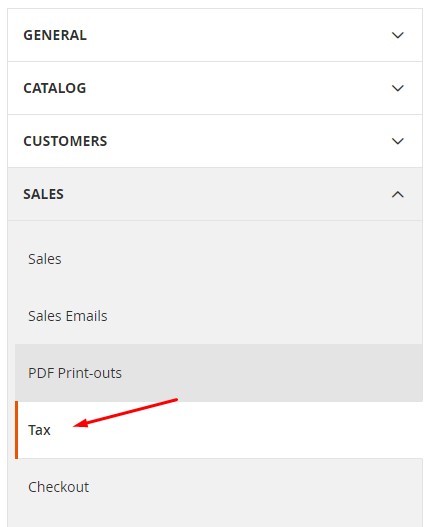The width and height of the screenshot is (431, 527).
Task: Collapse SALES with the up chevron
Action: pos(398,194)
